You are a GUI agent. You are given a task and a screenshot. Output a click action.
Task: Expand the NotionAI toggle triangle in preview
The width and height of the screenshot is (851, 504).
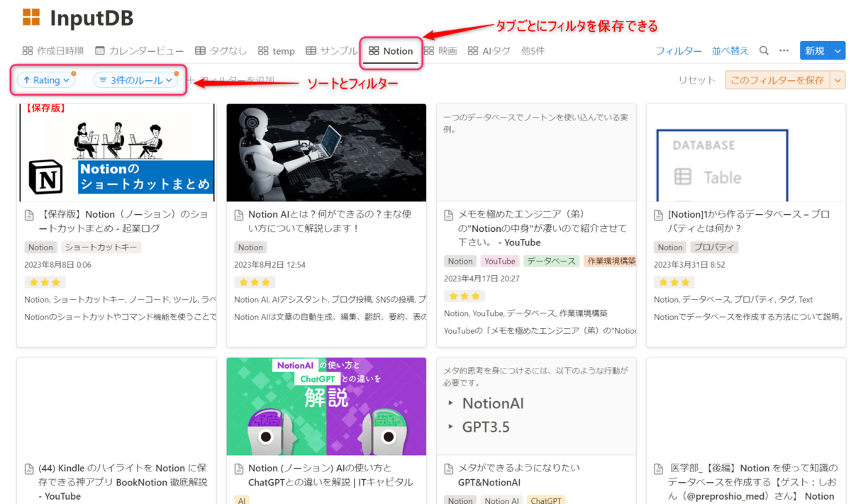pyautogui.click(x=450, y=404)
